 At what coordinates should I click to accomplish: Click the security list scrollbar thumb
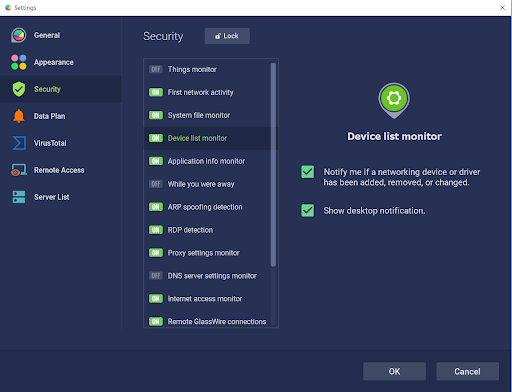pyautogui.click(x=273, y=165)
